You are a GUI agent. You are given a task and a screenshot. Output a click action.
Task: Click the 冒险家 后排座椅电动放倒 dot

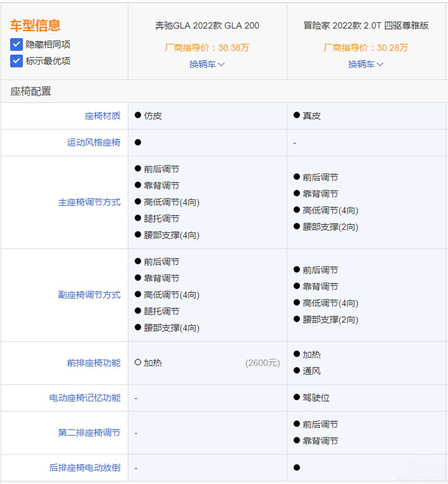(297, 468)
